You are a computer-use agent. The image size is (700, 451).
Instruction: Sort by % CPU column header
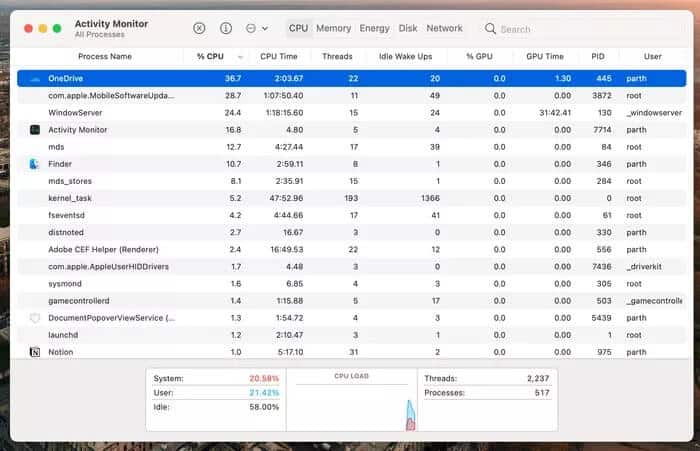[210, 56]
